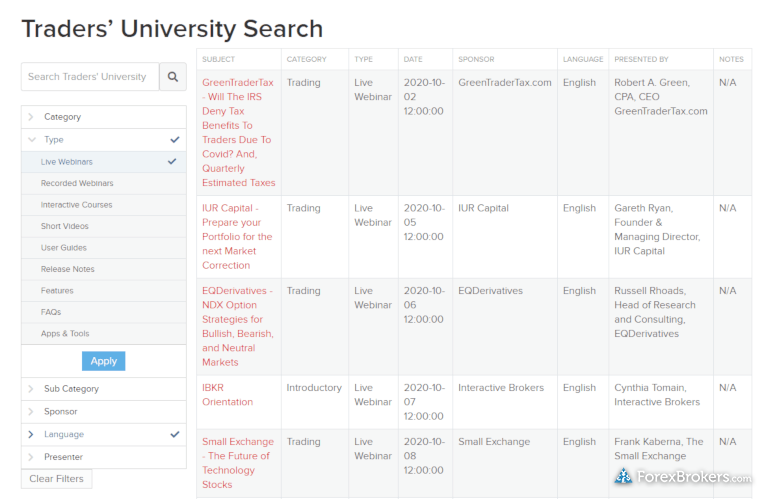Sort results by the Date column header
The height and width of the screenshot is (499, 777).
click(413, 59)
